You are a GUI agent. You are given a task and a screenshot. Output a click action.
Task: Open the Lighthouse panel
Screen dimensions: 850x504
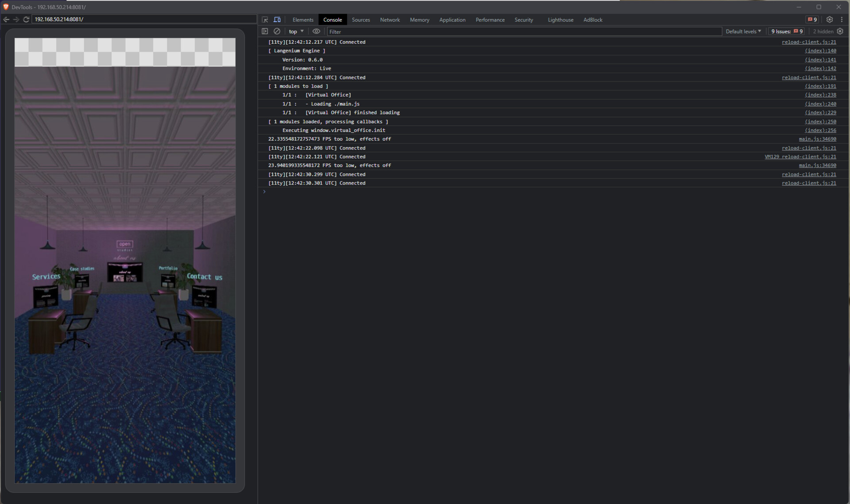pyautogui.click(x=560, y=20)
